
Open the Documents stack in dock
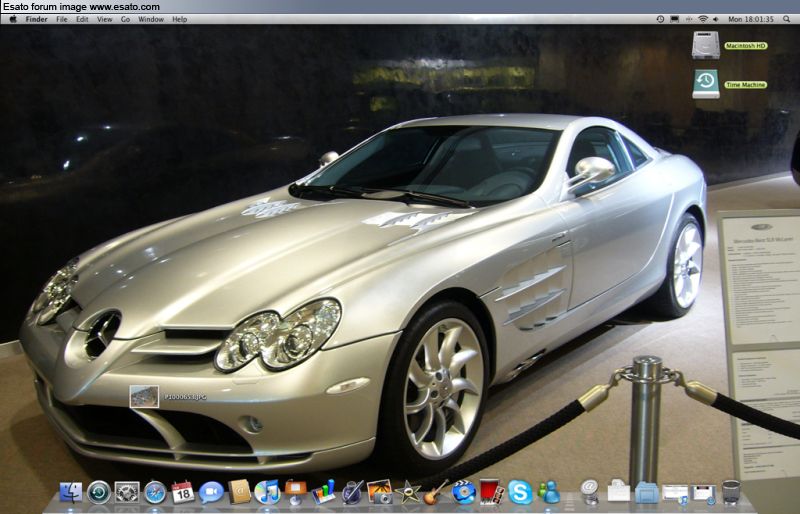618,492
